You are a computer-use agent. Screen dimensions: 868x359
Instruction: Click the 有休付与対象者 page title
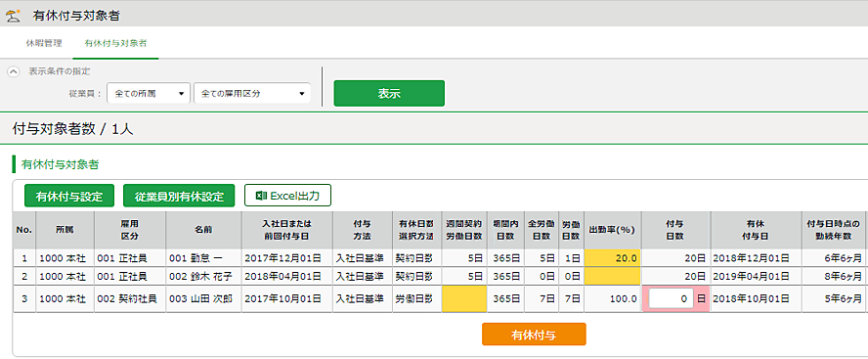76,16
